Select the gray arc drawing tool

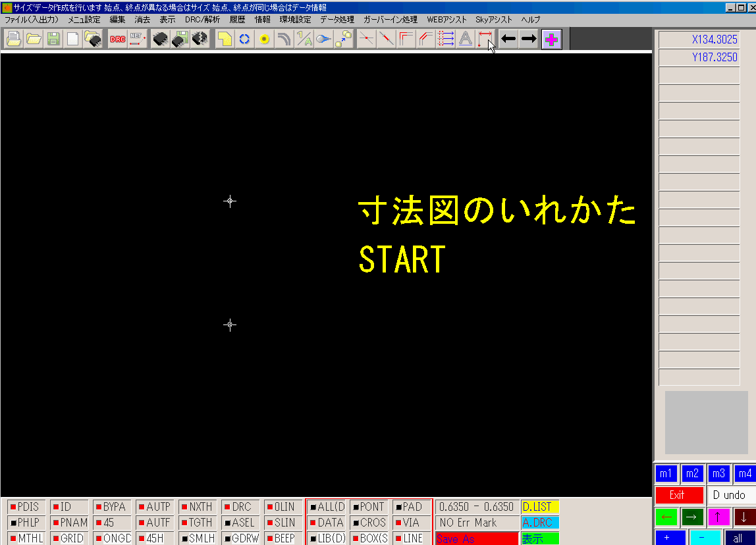[284, 39]
